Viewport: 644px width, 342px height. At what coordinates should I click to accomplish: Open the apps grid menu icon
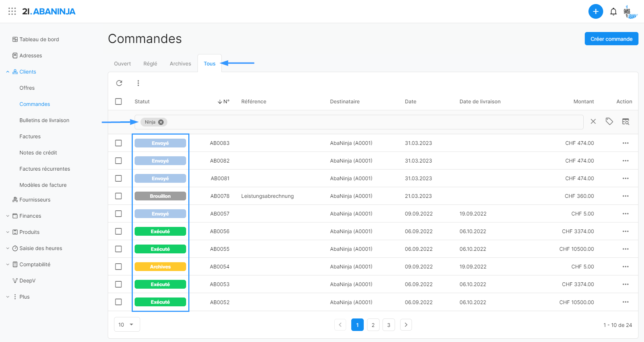click(x=12, y=11)
